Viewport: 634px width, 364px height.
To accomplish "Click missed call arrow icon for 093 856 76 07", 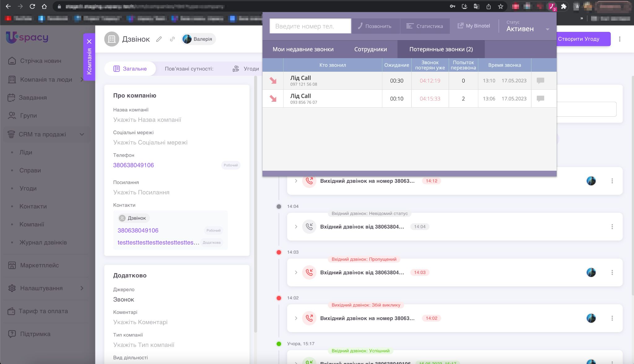I will coord(273,99).
